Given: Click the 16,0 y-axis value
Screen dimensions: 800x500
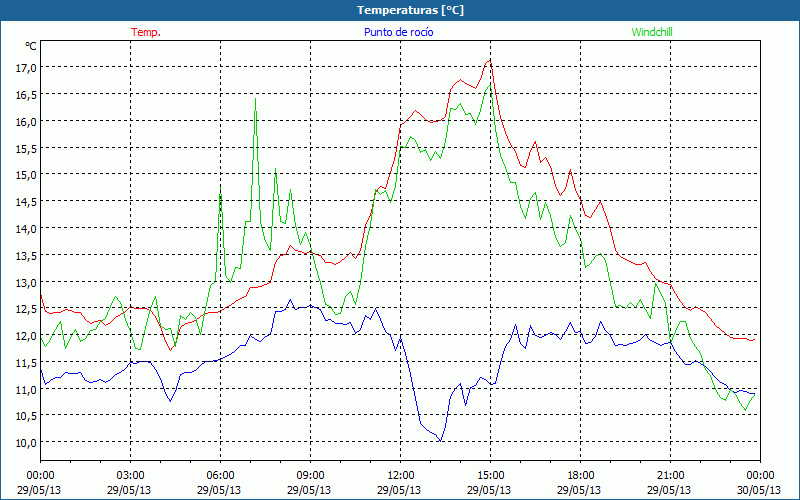Looking at the screenshot, I should point(26,121).
